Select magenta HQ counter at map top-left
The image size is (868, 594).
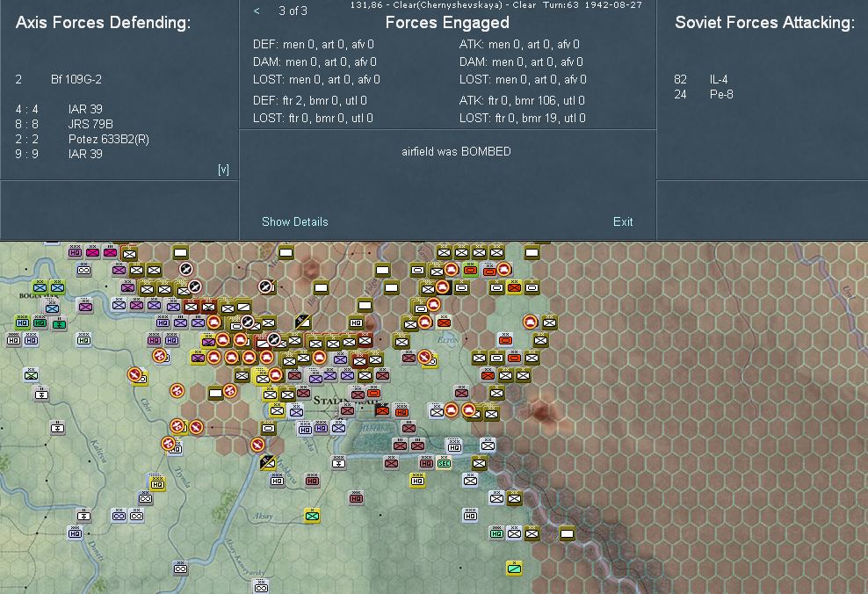pos(75,252)
